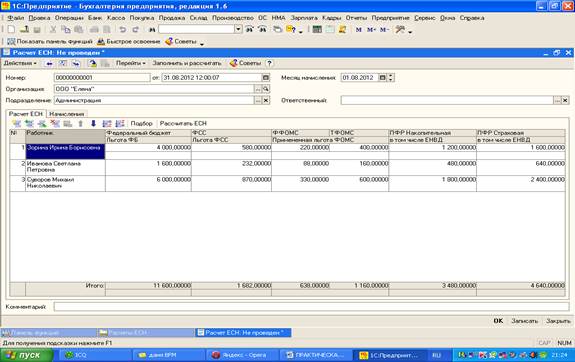
Task: Open the calendar picker for document date
Action: (266, 78)
